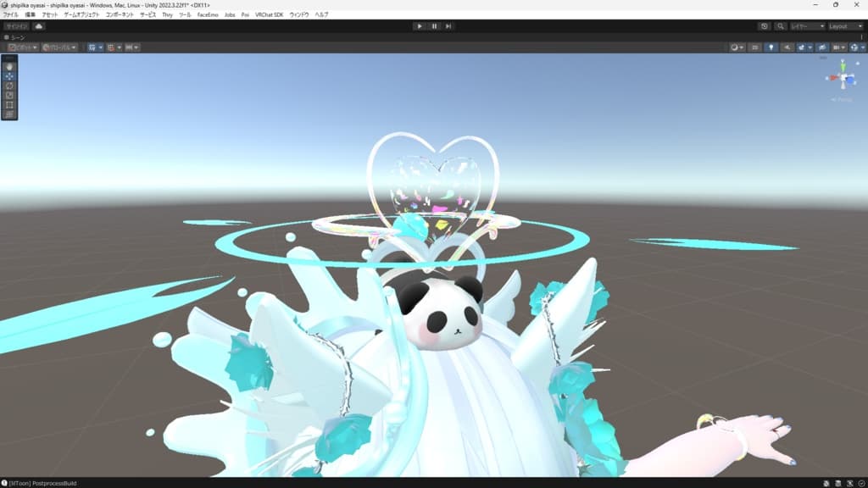This screenshot has height=488, width=868.
Task: Open the Undo History button
Action: click(764, 26)
